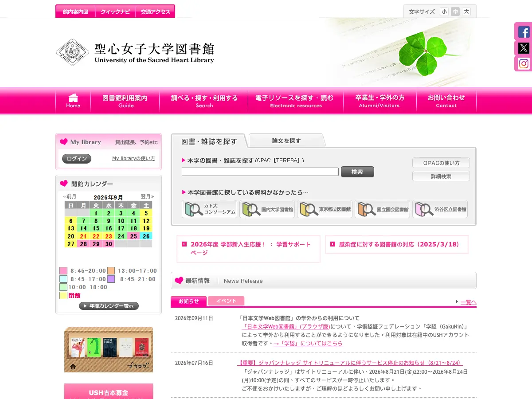Go to next month 翌月»

tap(148, 196)
